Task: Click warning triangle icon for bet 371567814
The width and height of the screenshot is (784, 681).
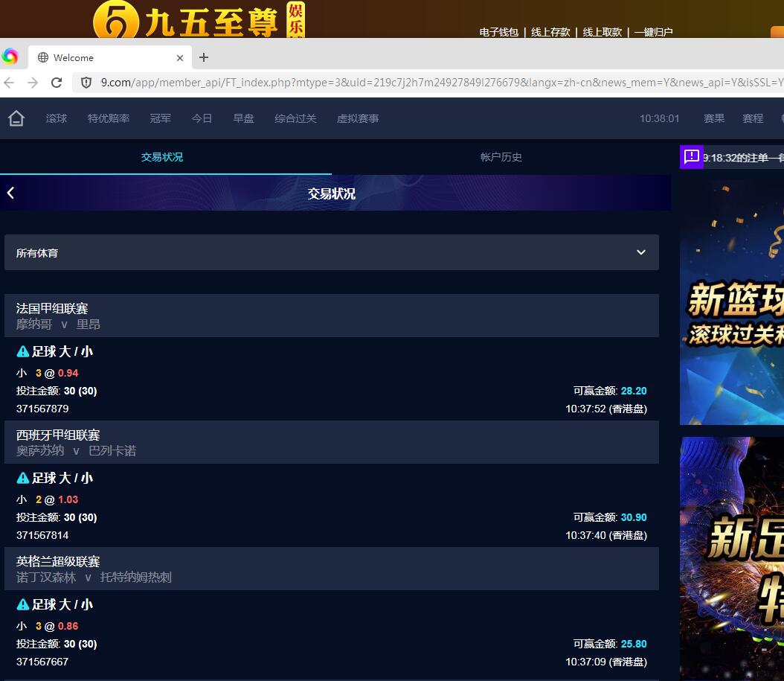Action: click(22, 479)
